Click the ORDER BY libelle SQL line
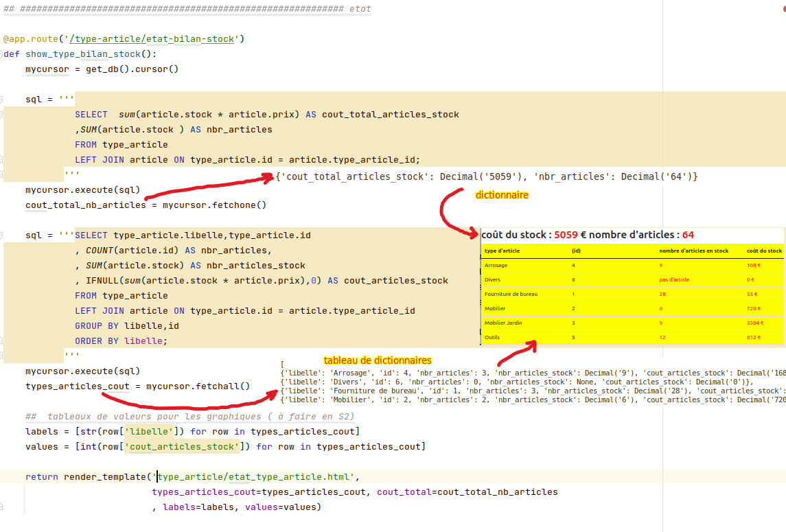This screenshot has height=532, width=786. coord(121,341)
